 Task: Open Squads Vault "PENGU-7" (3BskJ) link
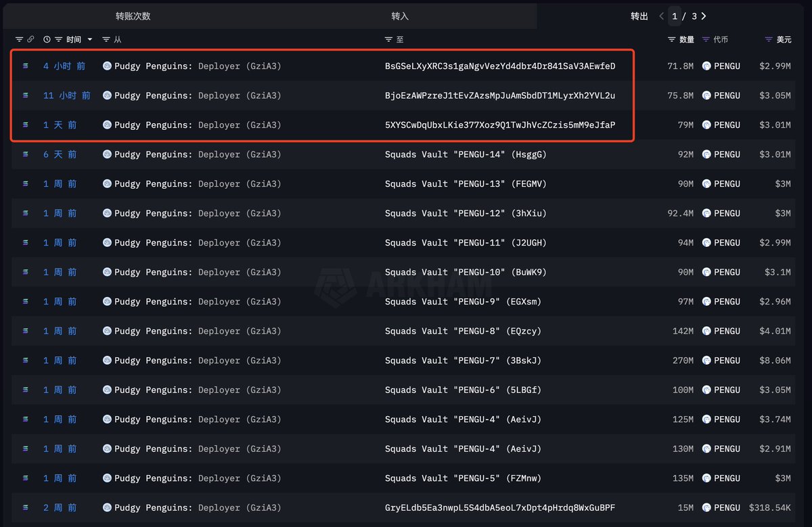pyautogui.click(x=463, y=361)
